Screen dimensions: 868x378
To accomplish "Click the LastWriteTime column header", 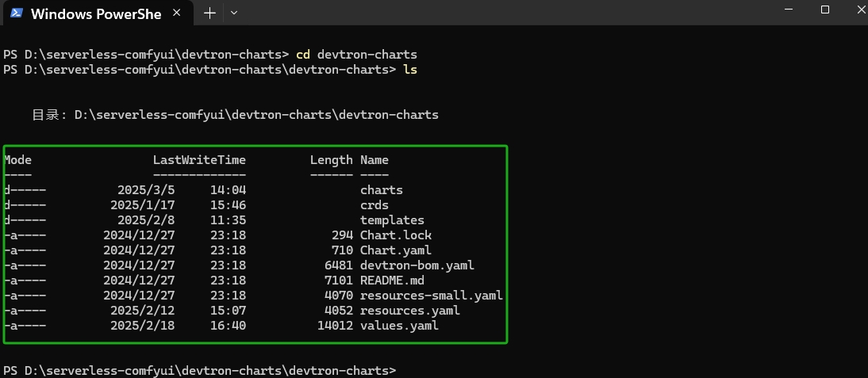I will tap(199, 160).
